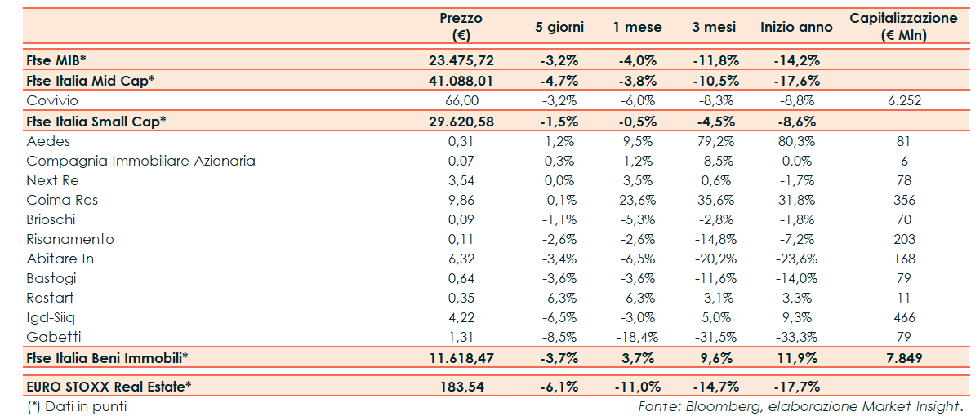The width and height of the screenshot is (980, 416).
Task: Click the Prezzo (€) column header
Action: pos(461,27)
